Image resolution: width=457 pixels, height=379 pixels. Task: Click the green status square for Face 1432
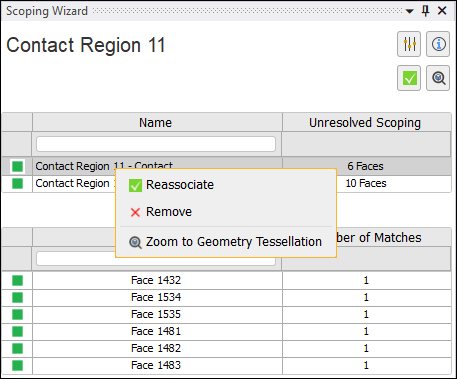17,280
